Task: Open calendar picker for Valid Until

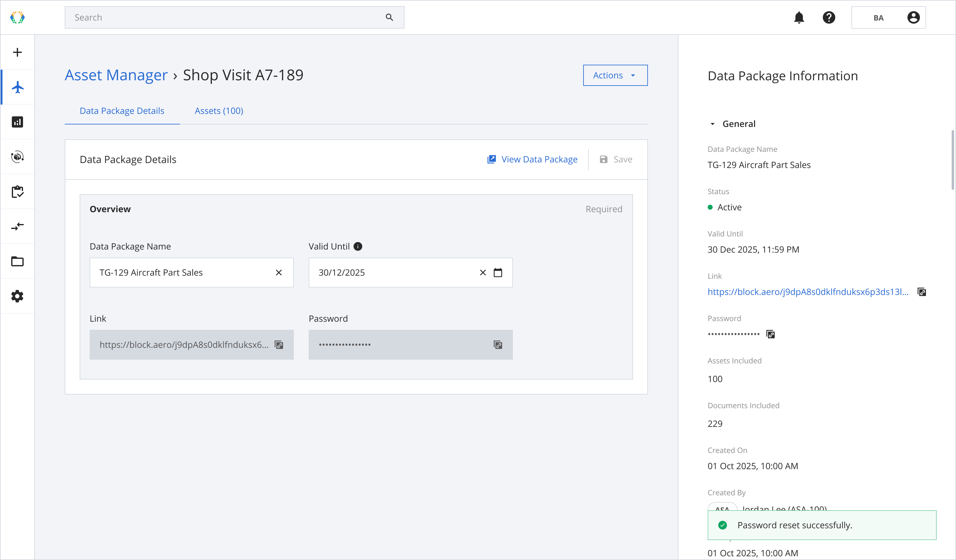Action: (x=498, y=273)
